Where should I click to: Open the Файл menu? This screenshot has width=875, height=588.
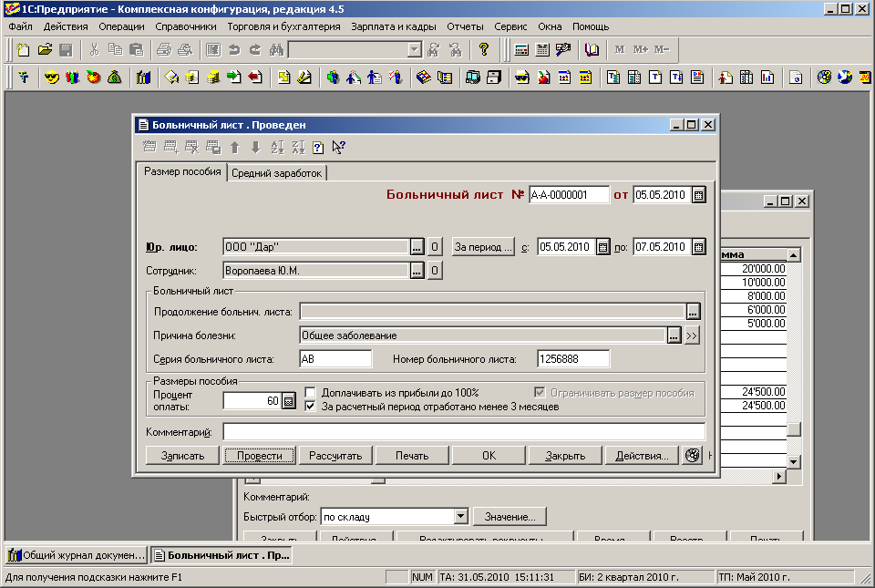tap(20, 26)
